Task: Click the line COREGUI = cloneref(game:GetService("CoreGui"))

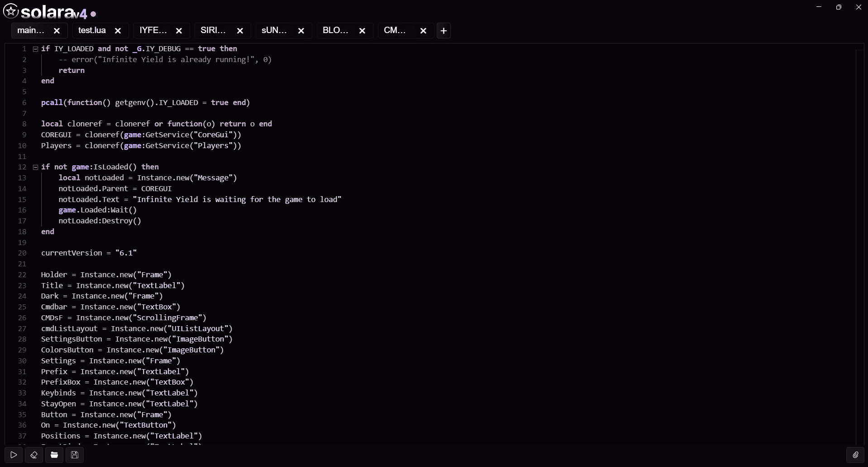Action: point(141,135)
